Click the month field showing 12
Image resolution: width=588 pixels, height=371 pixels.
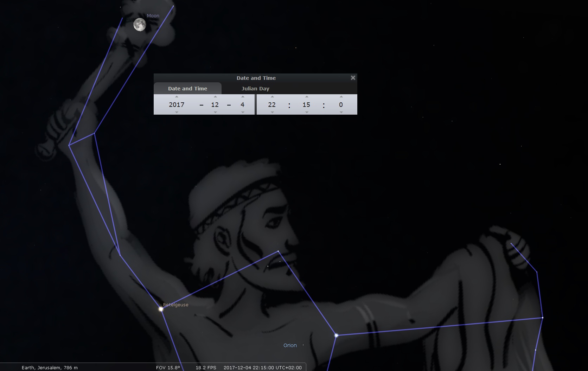(x=215, y=104)
